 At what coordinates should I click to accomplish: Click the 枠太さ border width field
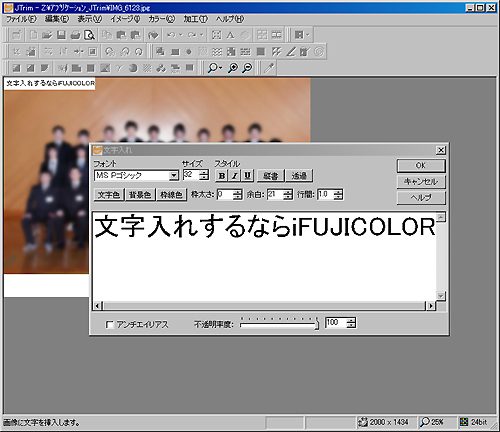(225, 194)
